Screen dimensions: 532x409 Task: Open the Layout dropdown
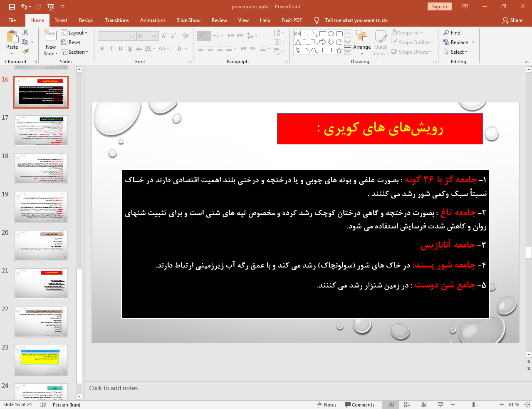74,33
